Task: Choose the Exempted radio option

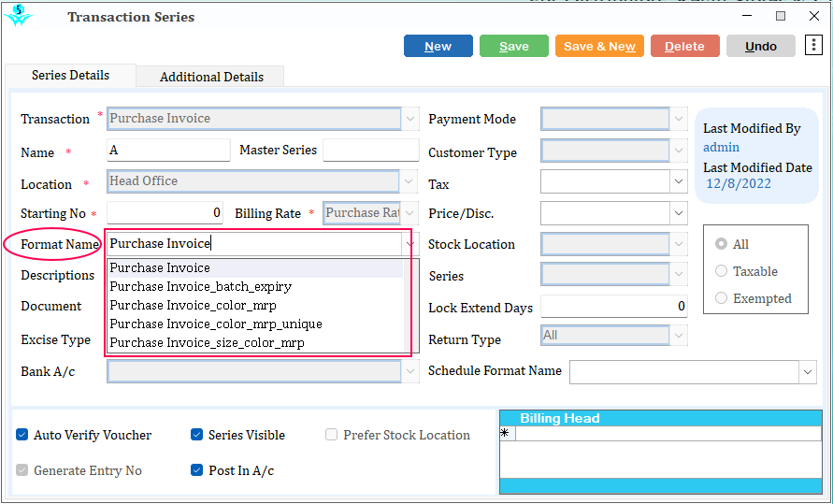Action: (x=721, y=298)
